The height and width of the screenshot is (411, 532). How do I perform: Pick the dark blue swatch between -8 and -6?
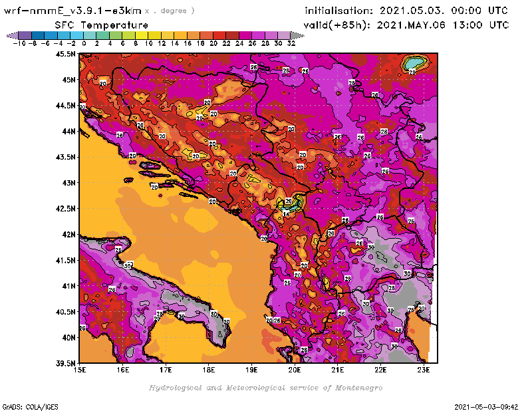click(x=38, y=35)
